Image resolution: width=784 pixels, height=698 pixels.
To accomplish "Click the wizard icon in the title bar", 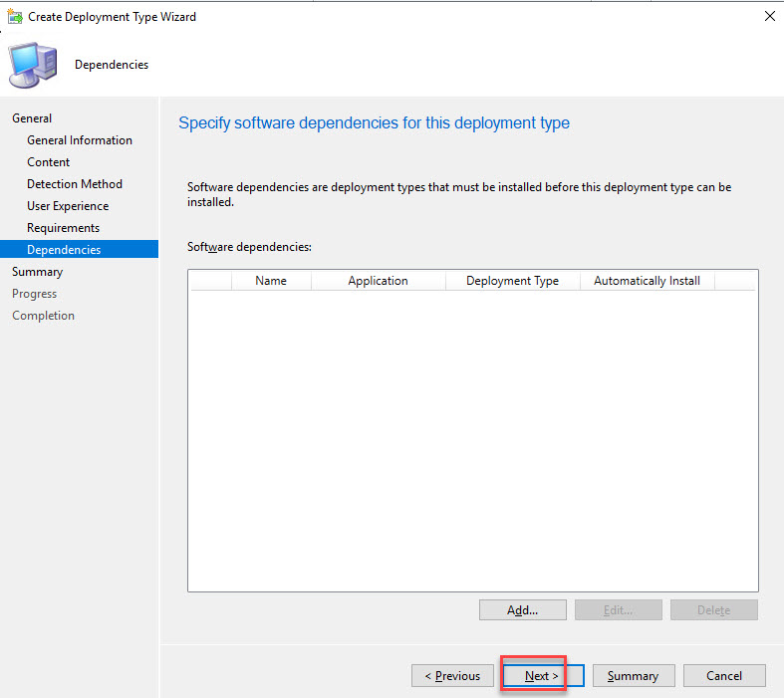I will [x=15, y=16].
